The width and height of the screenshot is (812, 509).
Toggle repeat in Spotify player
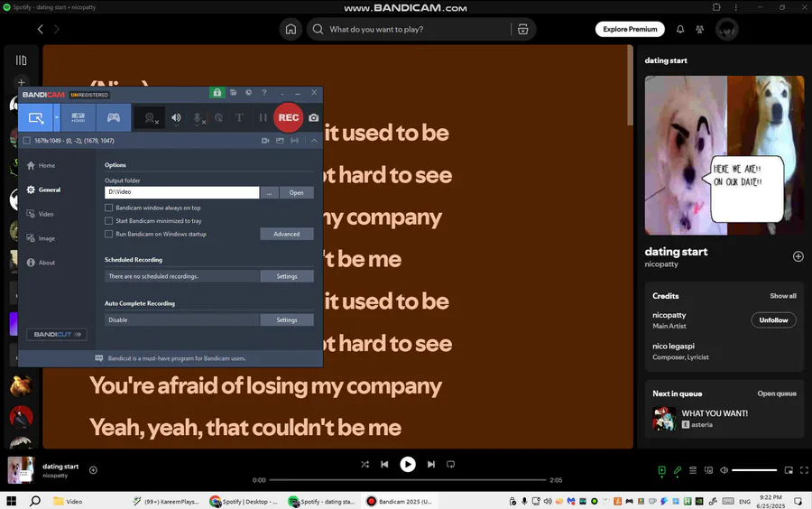coord(450,465)
